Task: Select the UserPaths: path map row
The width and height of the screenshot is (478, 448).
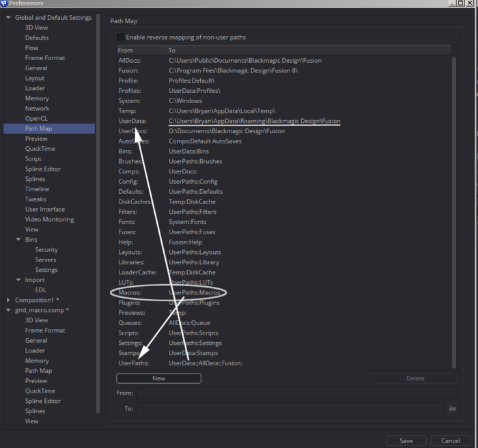Action: point(284,363)
